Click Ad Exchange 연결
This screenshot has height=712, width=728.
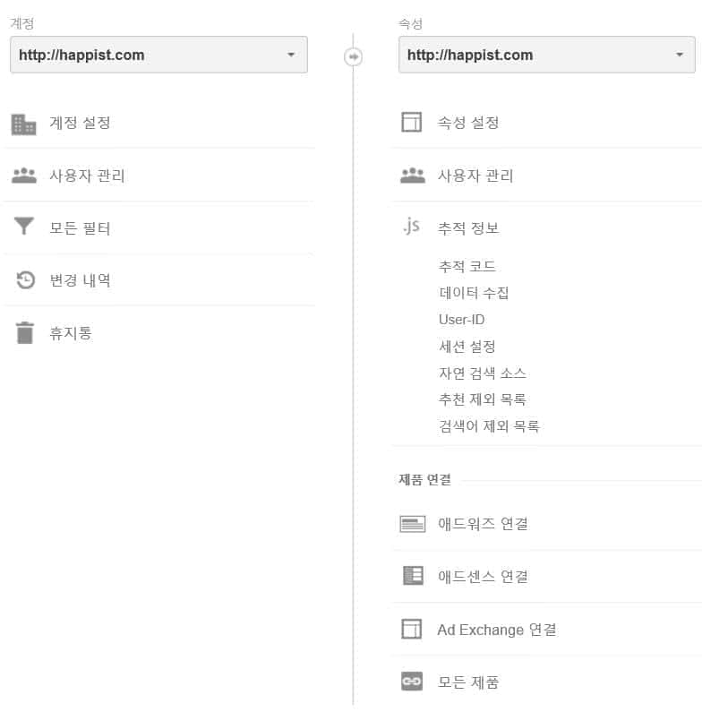pos(497,629)
